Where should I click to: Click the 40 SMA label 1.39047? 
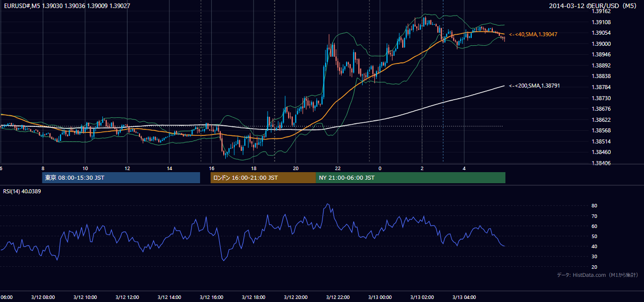[x=533, y=34]
